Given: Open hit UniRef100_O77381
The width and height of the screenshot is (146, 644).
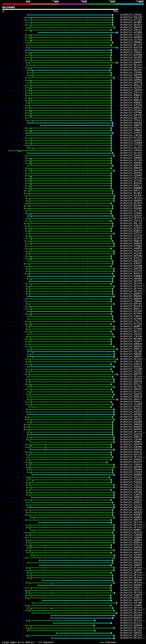Looking at the screenshot, I should (131, 20).
